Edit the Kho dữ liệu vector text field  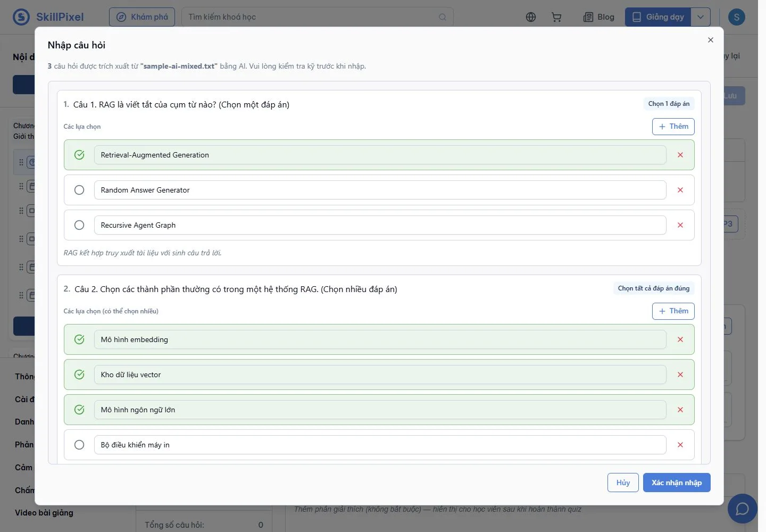tap(380, 375)
